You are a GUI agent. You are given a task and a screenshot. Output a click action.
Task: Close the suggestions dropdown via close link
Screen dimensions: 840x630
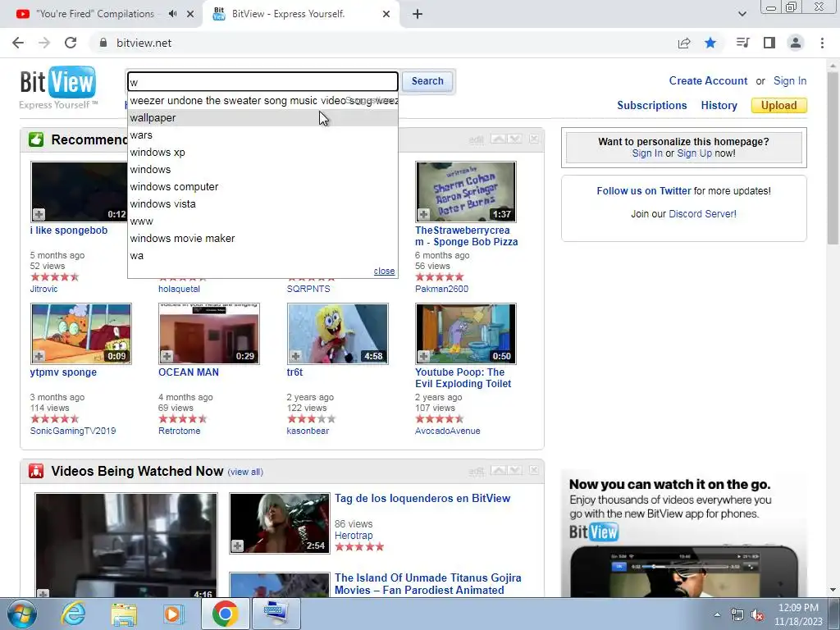pos(384,271)
